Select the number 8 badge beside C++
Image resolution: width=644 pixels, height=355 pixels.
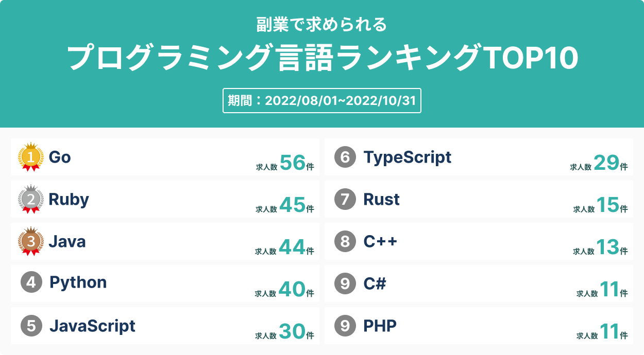coord(345,241)
